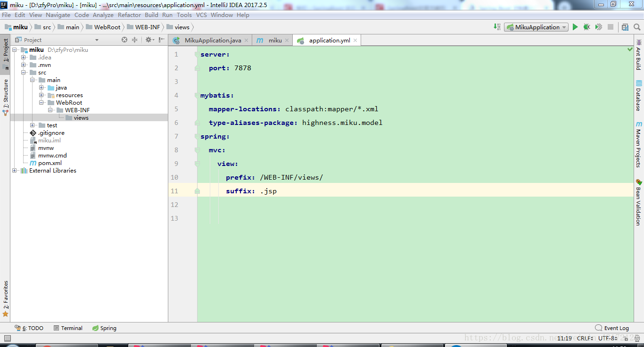Open the Database side panel

tap(639, 96)
